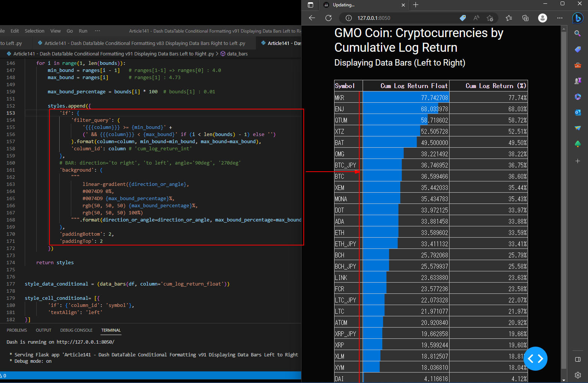Image resolution: width=588 pixels, height=383 pixels.
Task: Select the ATOM symbol cell
Action: [348, 322]
